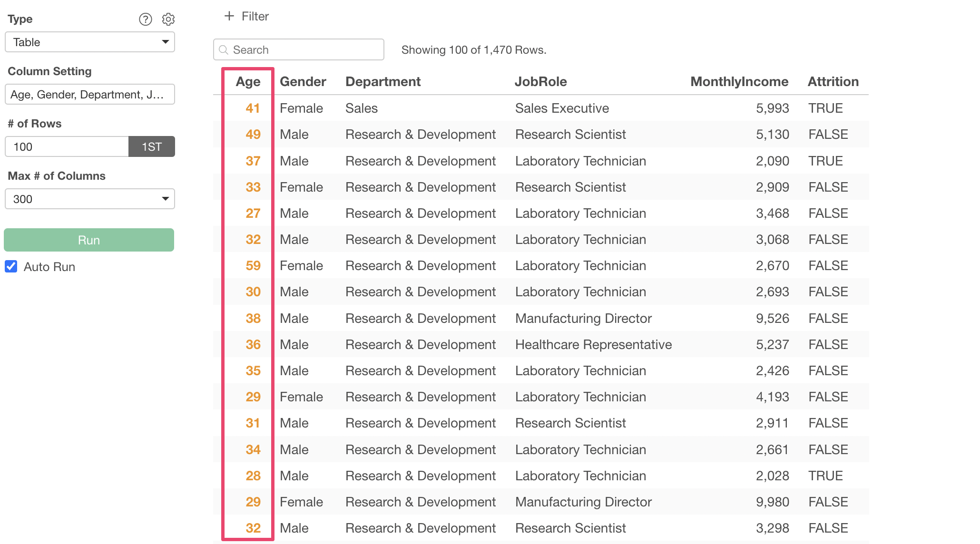Expand the Max # of Columns dropdown
Screen dimensions: 980x544
coord(90,199)
